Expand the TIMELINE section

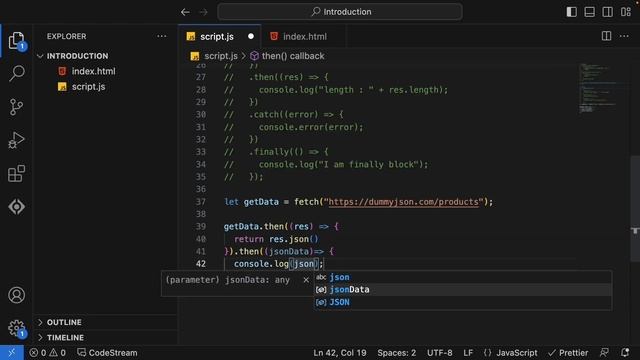65,338
